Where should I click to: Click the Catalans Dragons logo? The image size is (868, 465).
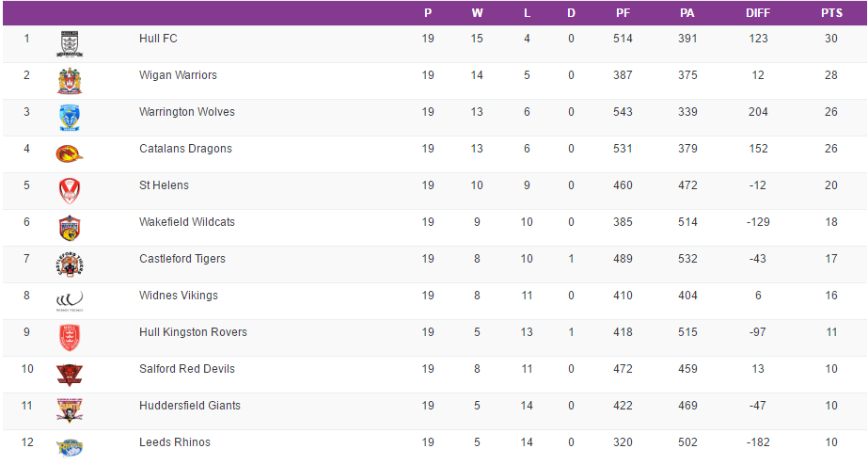pyautogui.click(x=70, y=153)
